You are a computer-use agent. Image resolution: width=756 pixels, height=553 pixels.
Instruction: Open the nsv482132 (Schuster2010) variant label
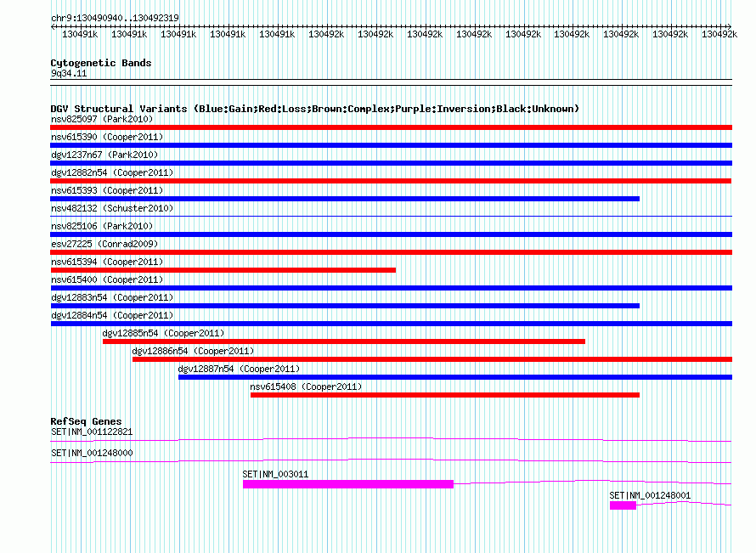(x=112, y=208)
